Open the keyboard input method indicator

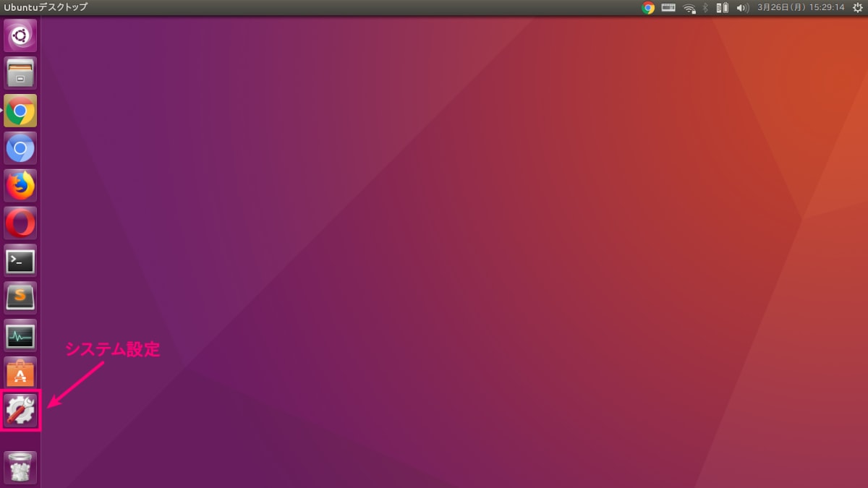pos(668,7)
